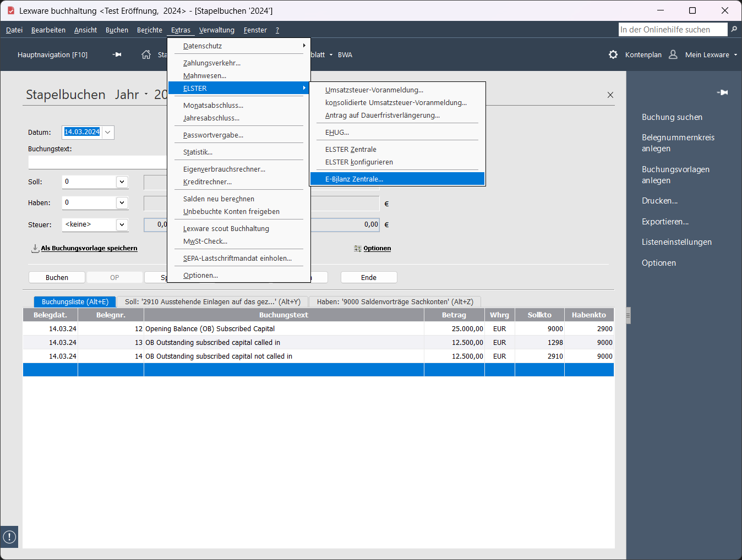Select row 'OB Outstanding subscribed capital not called in'
The height and width of the screenshot is (560, 742).
tap(318, 356)
